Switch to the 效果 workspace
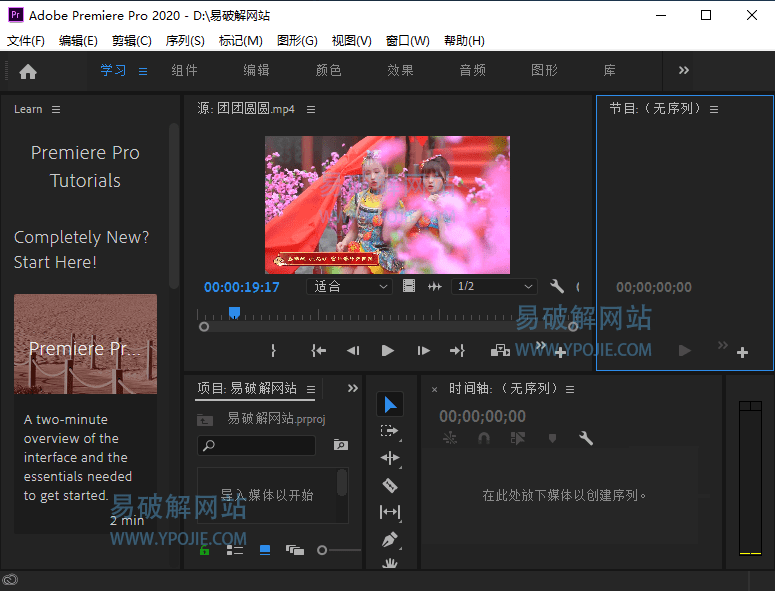Viewport: 775px width, 591px height. click(x=400, y=70)
